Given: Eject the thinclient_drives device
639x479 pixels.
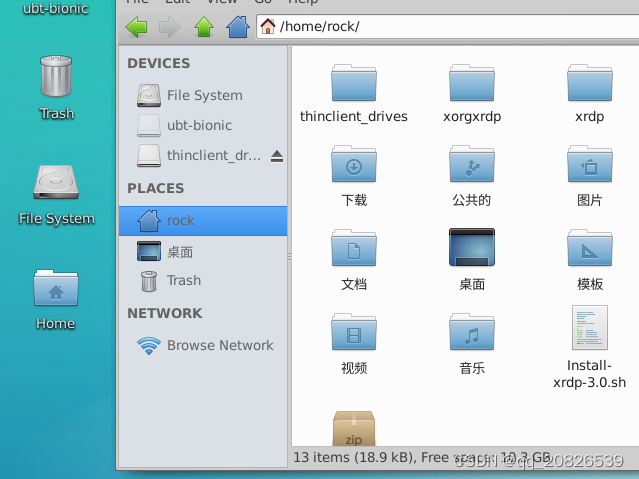Looking at the screenshot, I should 277,156.
